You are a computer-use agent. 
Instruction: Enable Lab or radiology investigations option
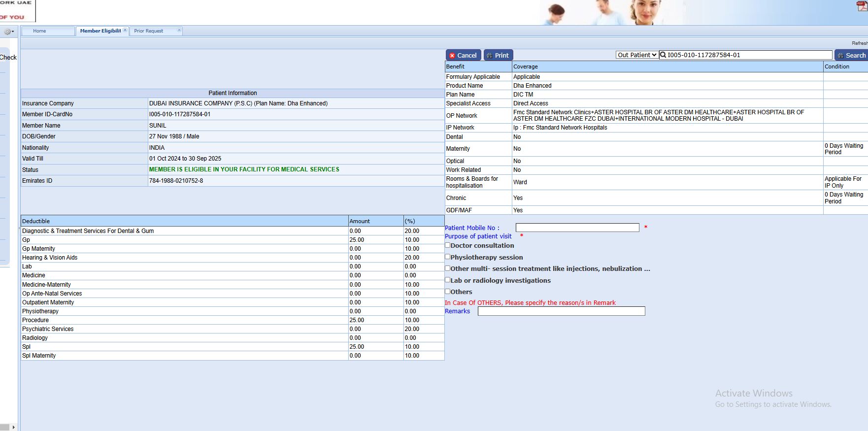coord(448,280)
